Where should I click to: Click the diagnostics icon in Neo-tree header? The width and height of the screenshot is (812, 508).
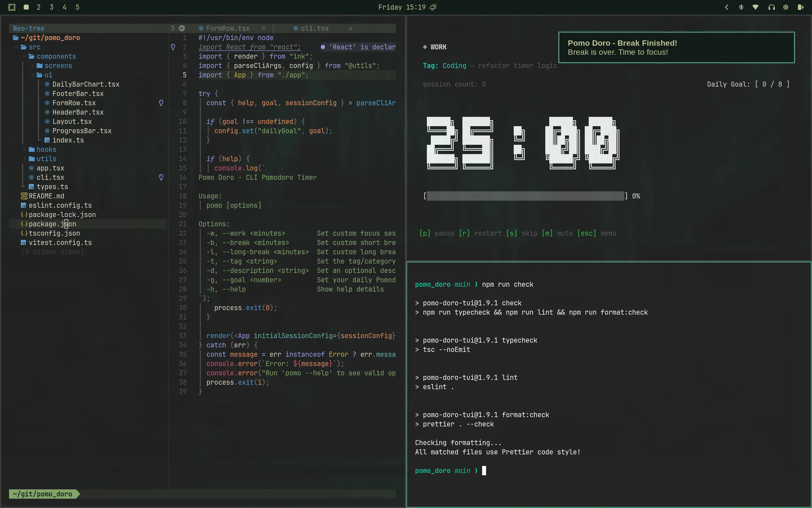click(x=182, y=28)
